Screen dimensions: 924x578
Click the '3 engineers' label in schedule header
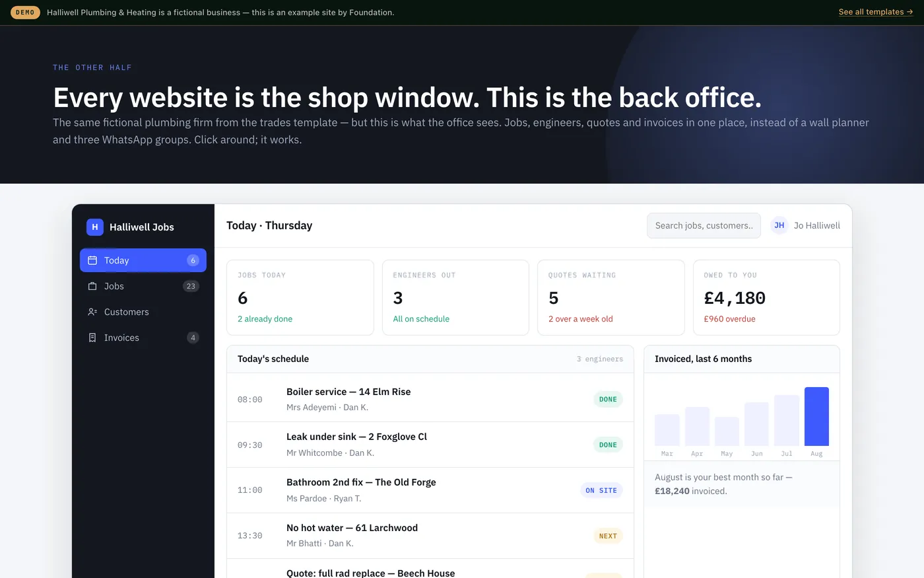(600, 359)
